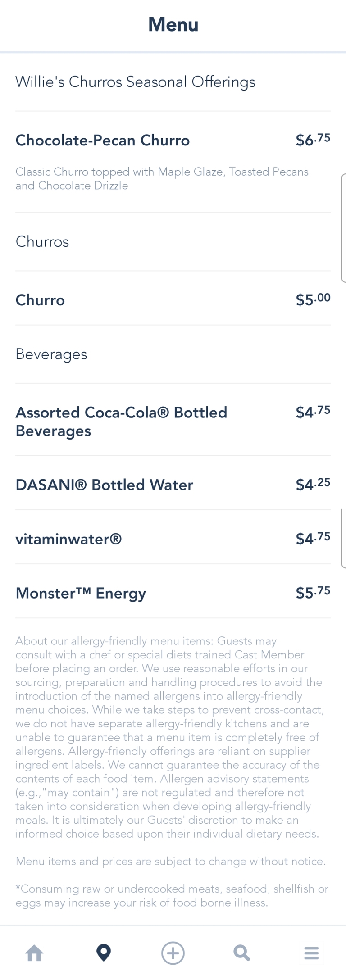This screenshot has height=980, width=346.
Task: Pick the Monster Energy item
Action: tap(81, 593)
